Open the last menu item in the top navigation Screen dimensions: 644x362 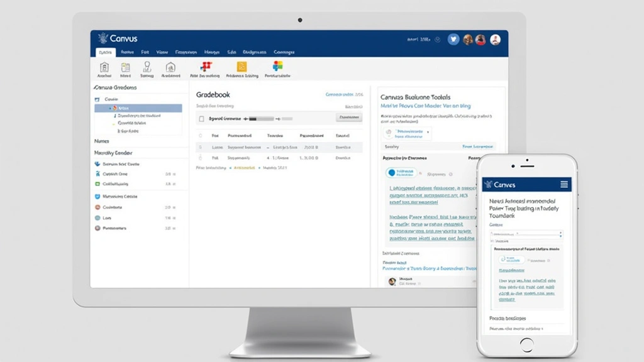(x=284, y=52)
